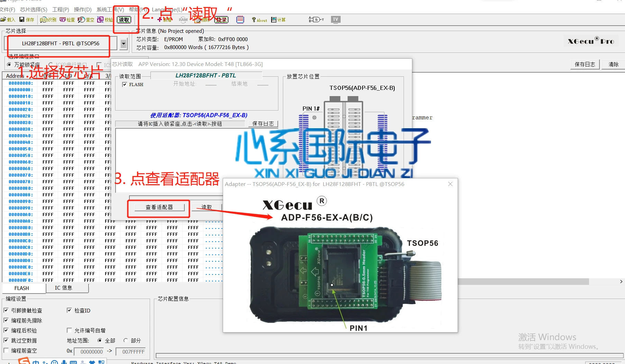This screenshot has height=364, width=625.
Task: Click address row 00000000:
Action: pyautogui.click(x=21, y=83)
